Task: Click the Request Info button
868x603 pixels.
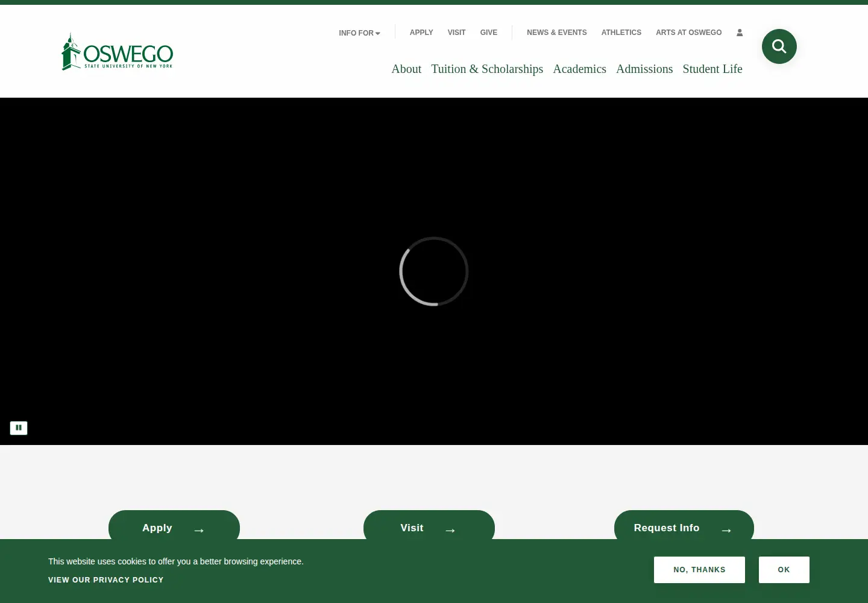Action: click(x=684, y=525)
